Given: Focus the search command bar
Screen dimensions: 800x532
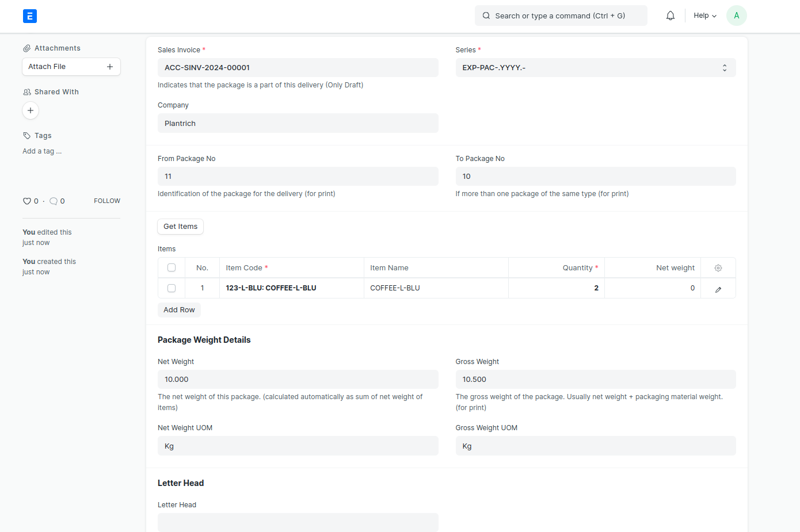Looking at the screenshot, I should tap(561, 16).
